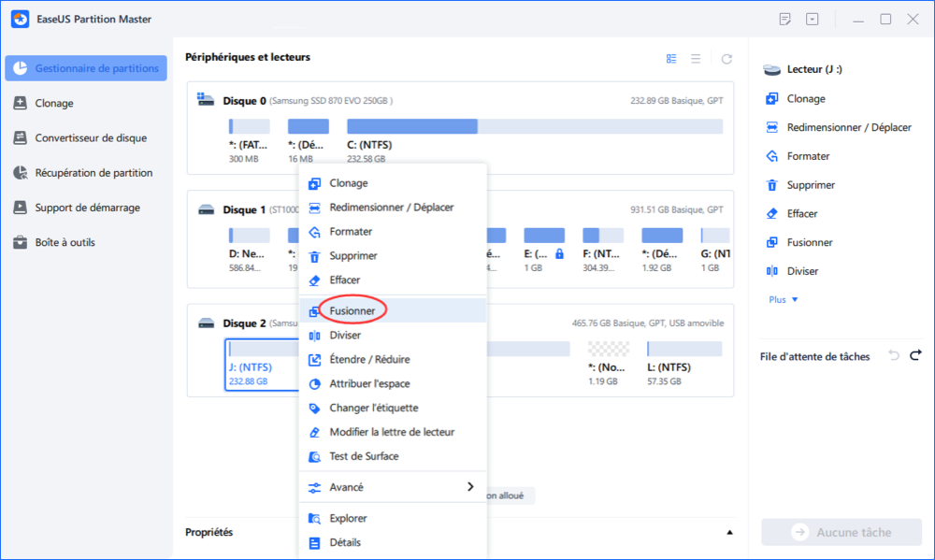The width and height of the screenshot is (935, 560).
Task: Select Test de Surface in the context menu
Action: 364,456
